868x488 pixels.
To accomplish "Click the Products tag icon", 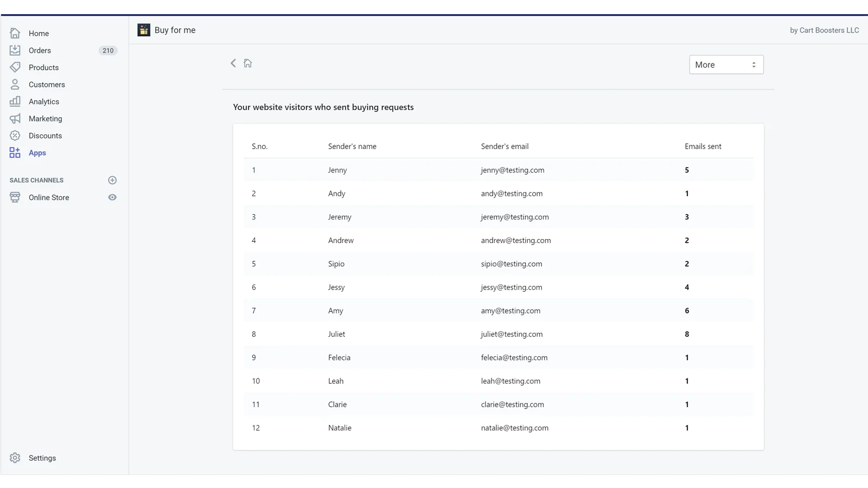I will 15,67.
